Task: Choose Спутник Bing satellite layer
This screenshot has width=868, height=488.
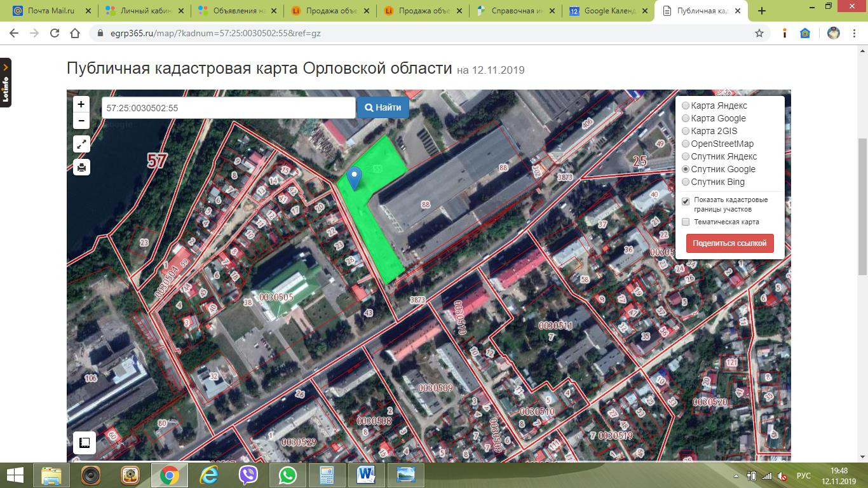Action: click(x=686, y=182)
